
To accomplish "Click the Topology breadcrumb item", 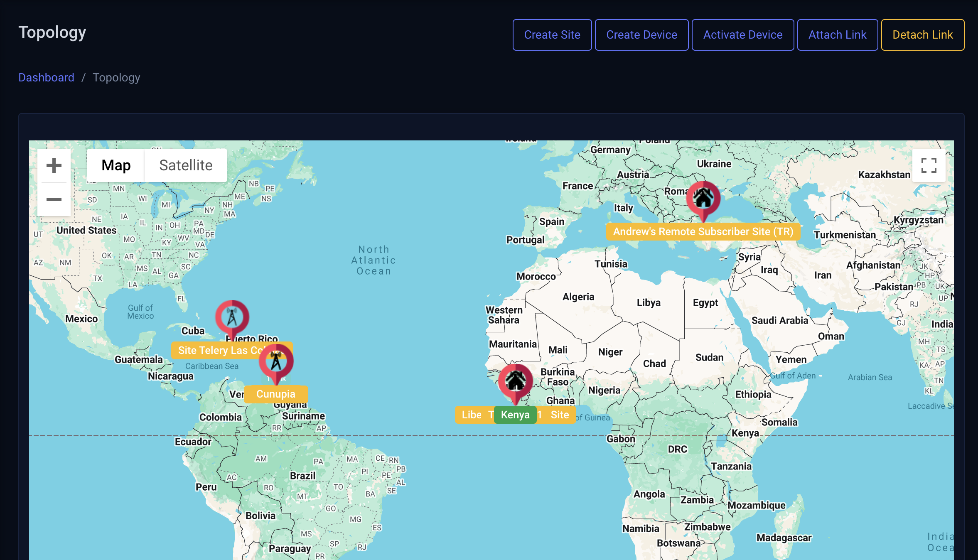I will (116, 78).
